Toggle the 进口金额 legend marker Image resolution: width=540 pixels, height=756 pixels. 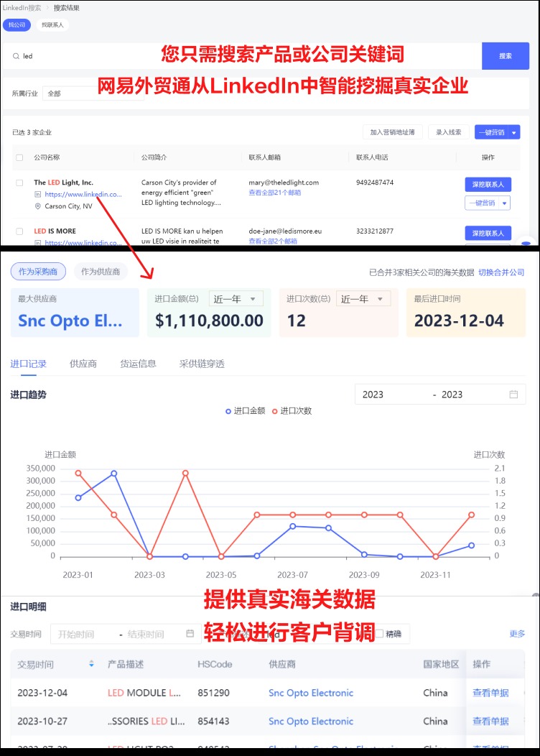click(x=228, y=411)
